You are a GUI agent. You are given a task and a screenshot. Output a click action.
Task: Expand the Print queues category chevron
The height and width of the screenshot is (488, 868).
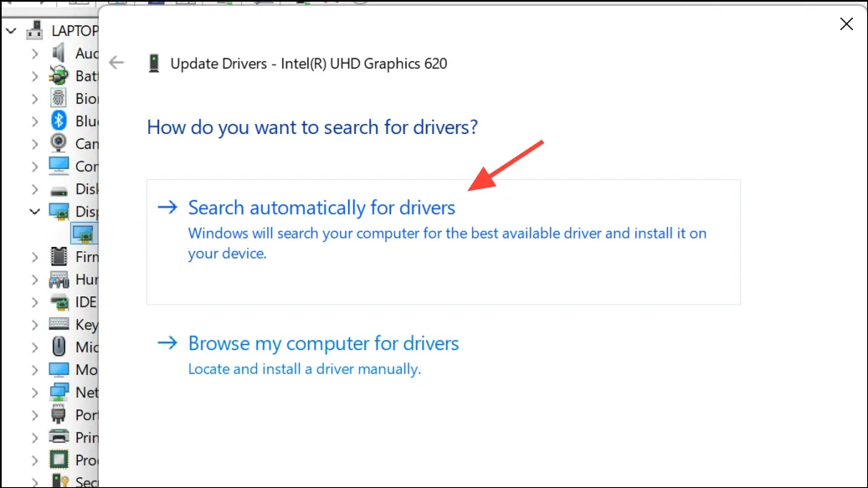[x=35, y=438]
